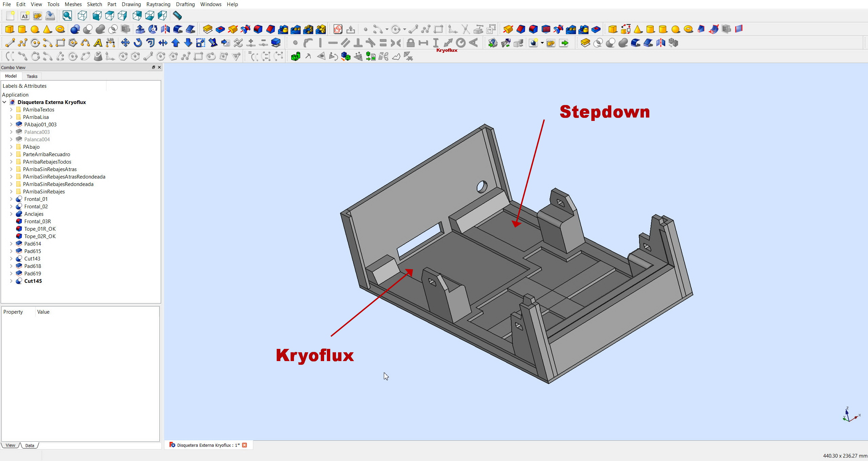
Task: Open the Drafting menu
Action: 185,4
